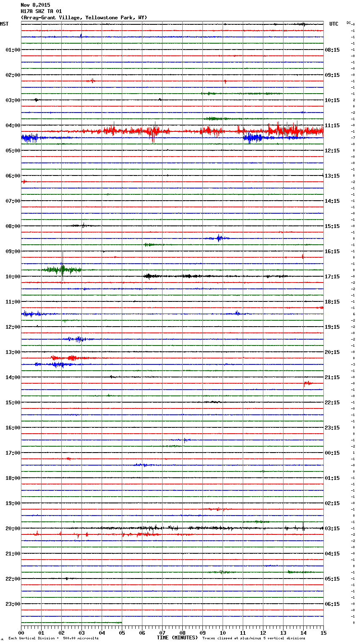Click the 10:15 UTC time label
This screenshot has height=644, width=357.
(332, 100)
